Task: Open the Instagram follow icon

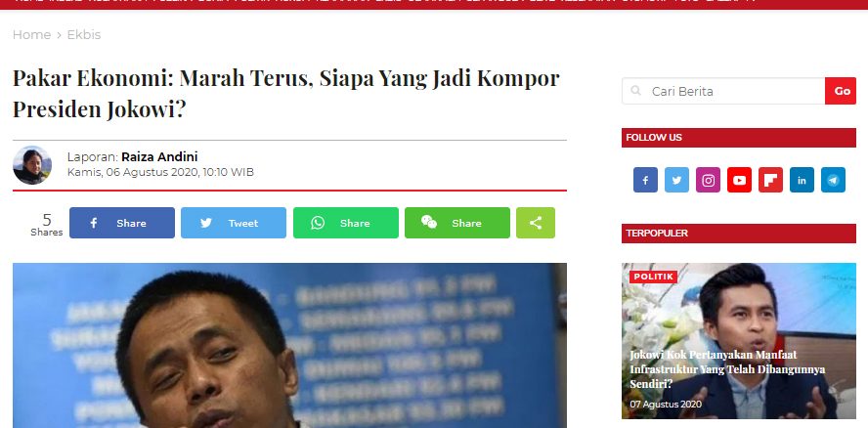Action: point(708,180)
